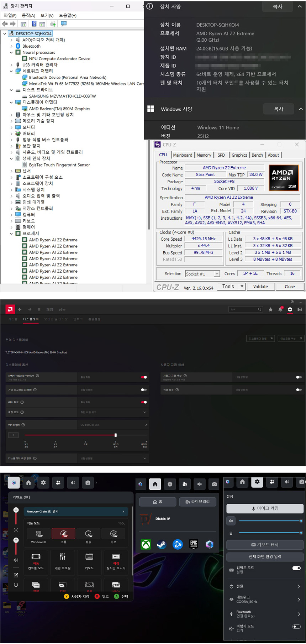Viewport: 306px width, 644px height.
Task: Disable AMD FreeSync Premium toggle
Action: click(x=144, y=377)
